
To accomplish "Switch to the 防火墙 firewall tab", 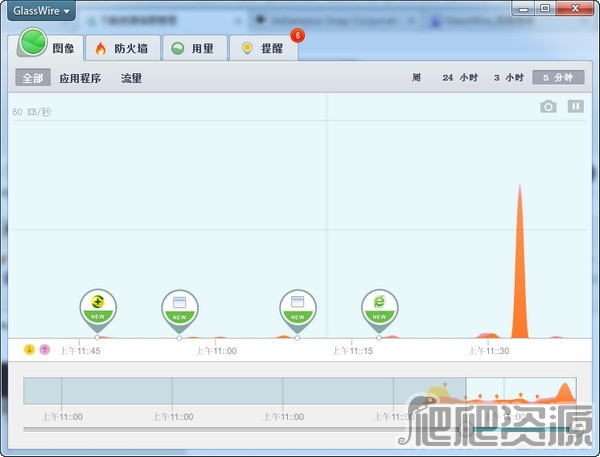I will click(121, 48).
